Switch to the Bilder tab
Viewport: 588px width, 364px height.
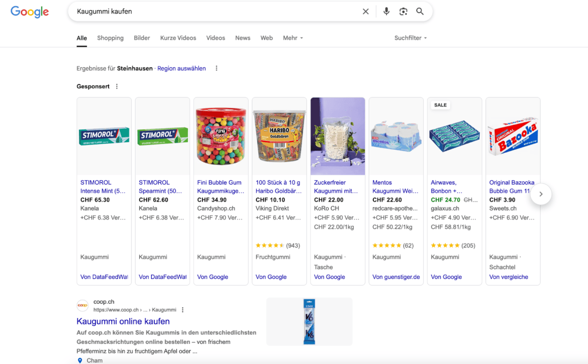142,38
